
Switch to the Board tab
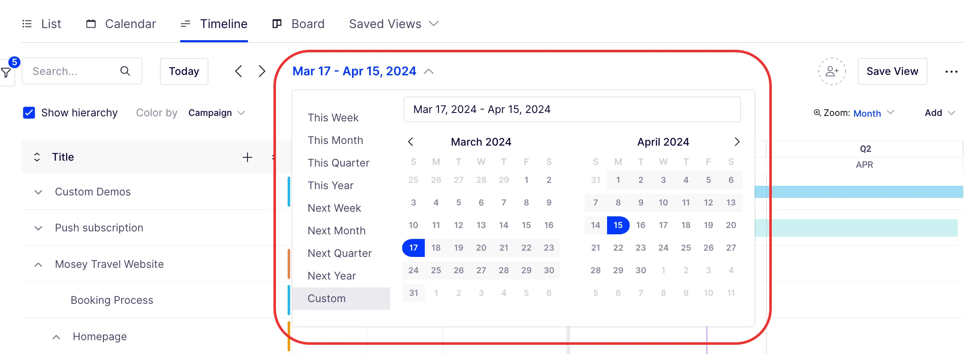coord(298,24)
